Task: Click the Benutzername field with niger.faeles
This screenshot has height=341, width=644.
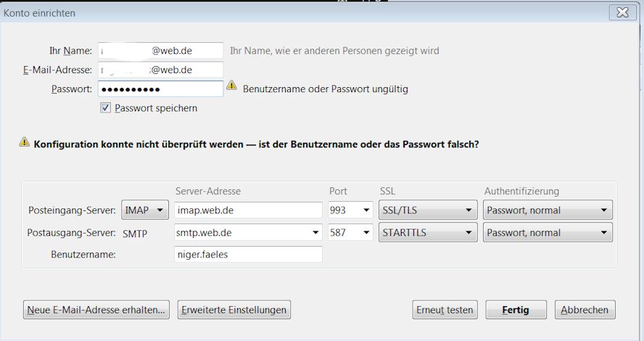Action: (248, 255)
